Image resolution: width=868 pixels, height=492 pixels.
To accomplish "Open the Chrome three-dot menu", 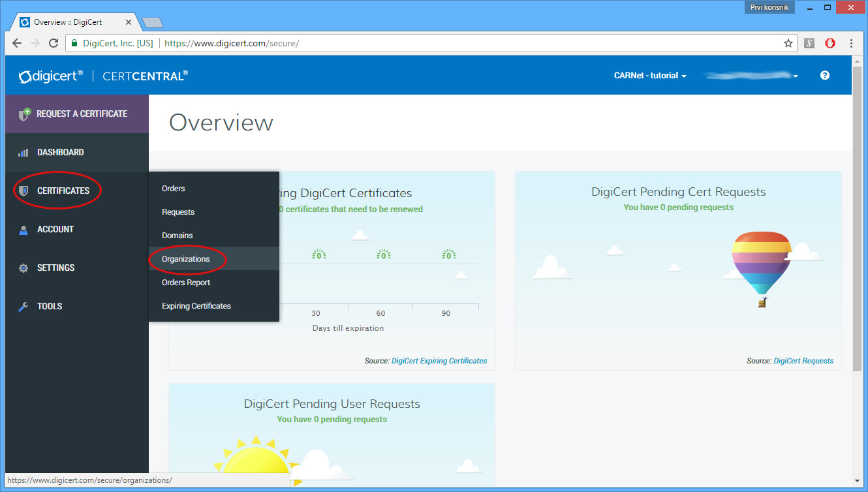I will (851, 43).
